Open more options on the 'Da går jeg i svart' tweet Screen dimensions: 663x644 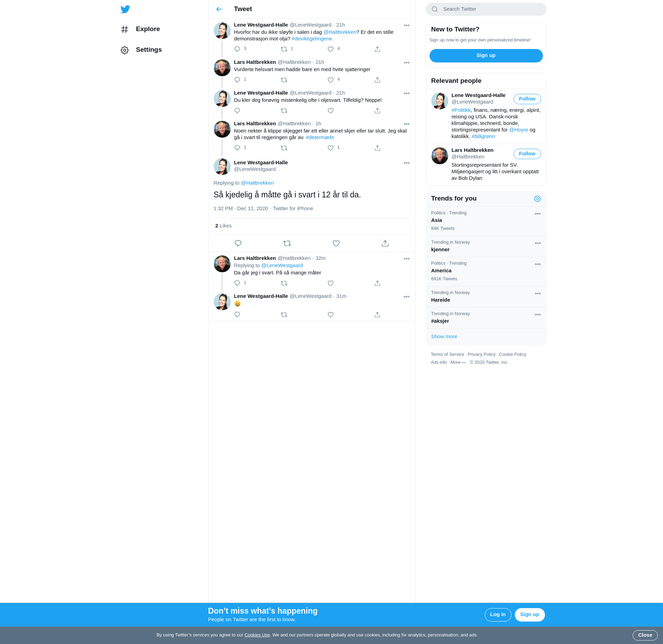pos(406,258)
